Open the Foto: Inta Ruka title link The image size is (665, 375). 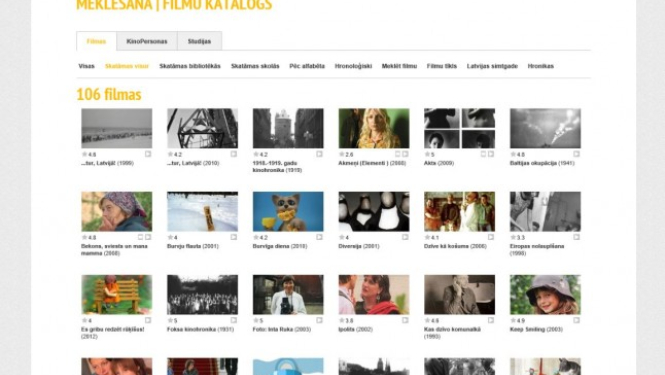tap(282, 330)
